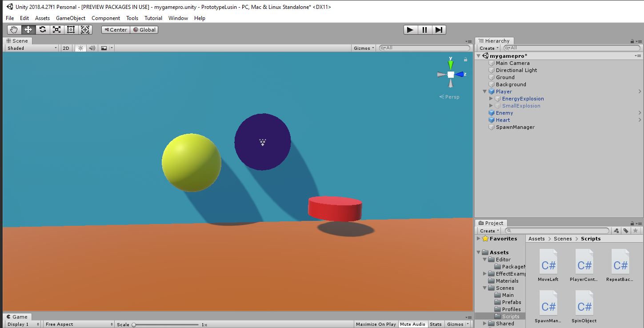Select the Rect Transform tool

coord(71,29)
